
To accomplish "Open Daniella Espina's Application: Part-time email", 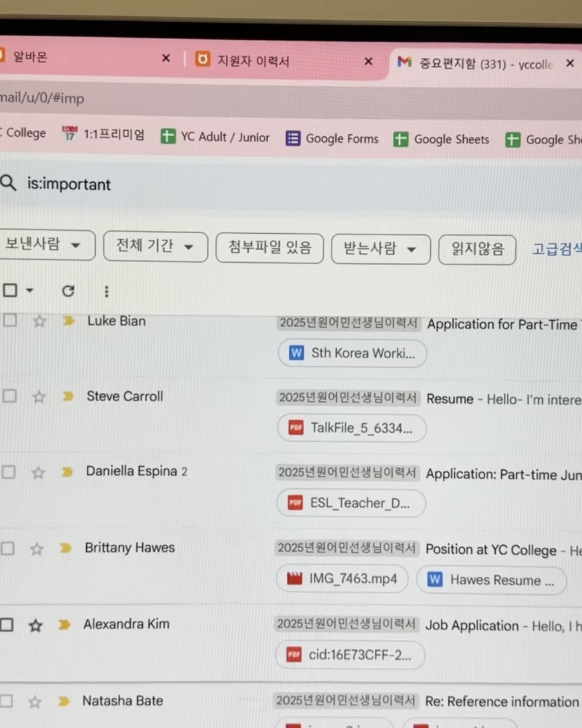I will click(504, 474).
